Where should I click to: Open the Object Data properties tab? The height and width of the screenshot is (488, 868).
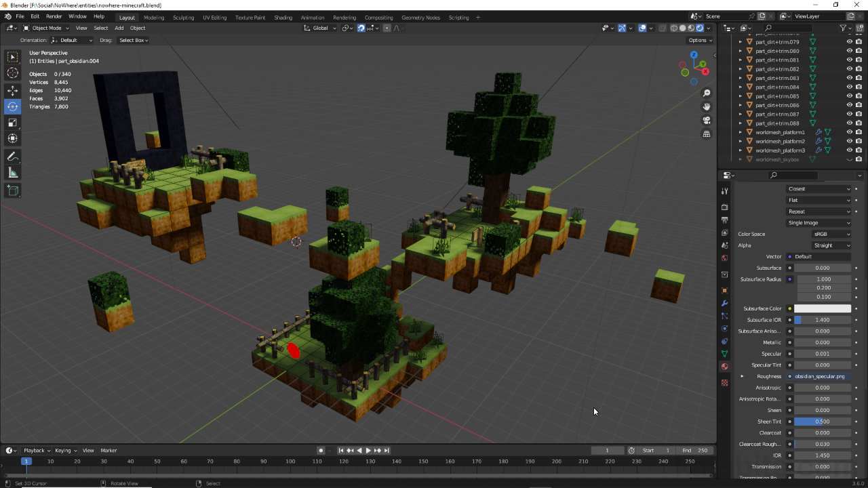(x=725, y=354)
